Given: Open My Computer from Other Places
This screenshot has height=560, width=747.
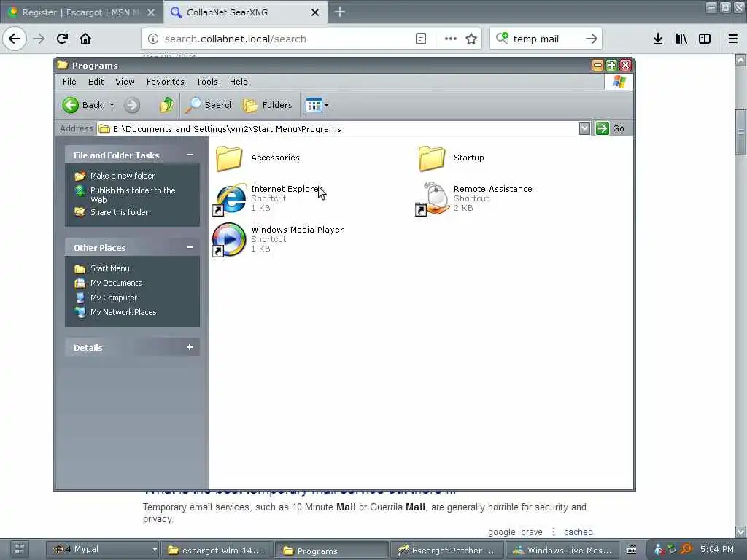Looking at the screenshot, I should (113, 297).
